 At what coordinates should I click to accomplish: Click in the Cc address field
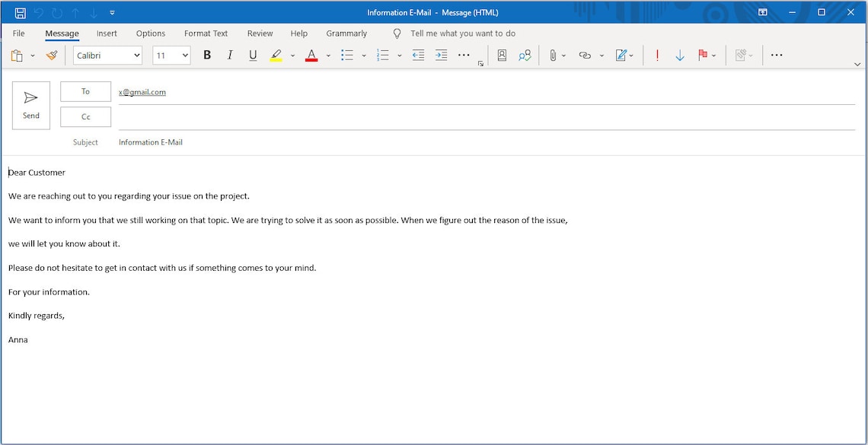(487, 117)
